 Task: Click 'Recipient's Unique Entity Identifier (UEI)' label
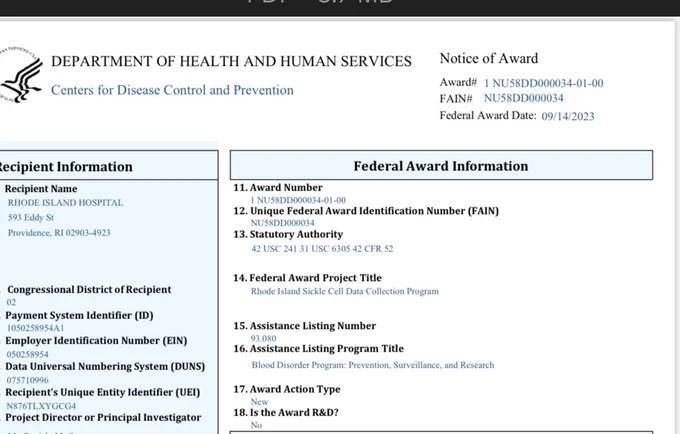(x=103, y=392)
